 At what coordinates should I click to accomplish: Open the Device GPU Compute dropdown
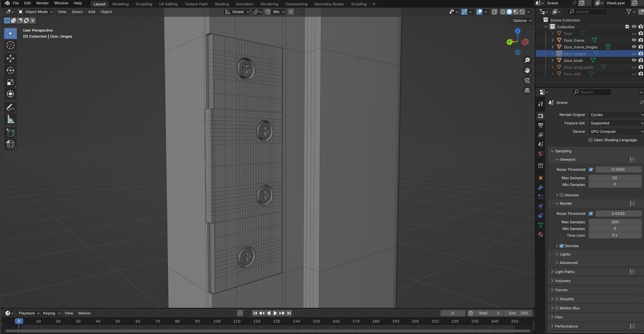(x=616, y=132)
